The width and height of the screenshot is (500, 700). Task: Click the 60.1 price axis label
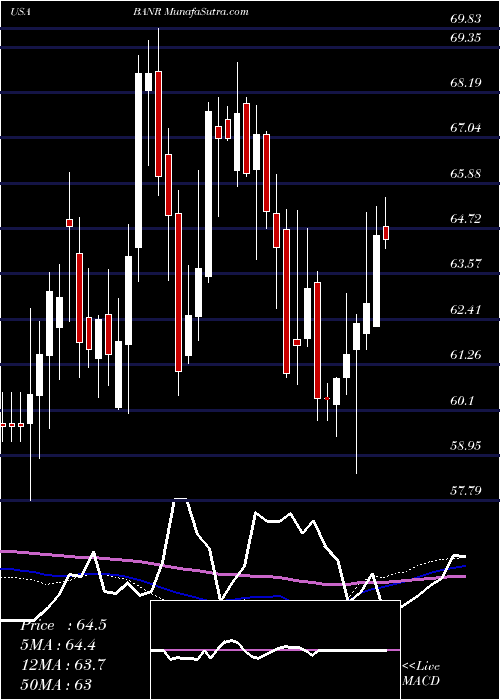coord(462,400)
